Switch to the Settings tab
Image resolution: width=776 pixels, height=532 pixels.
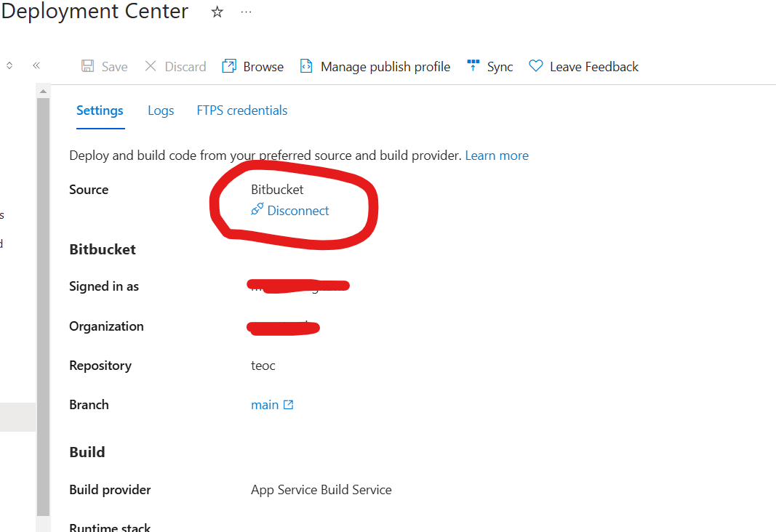(x=100, y=110)
